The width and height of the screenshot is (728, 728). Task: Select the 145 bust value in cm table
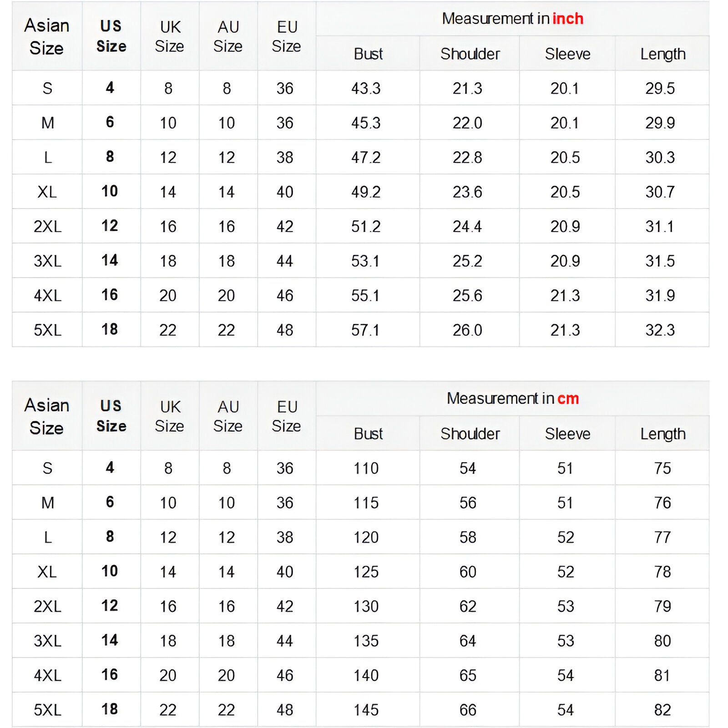366,710
